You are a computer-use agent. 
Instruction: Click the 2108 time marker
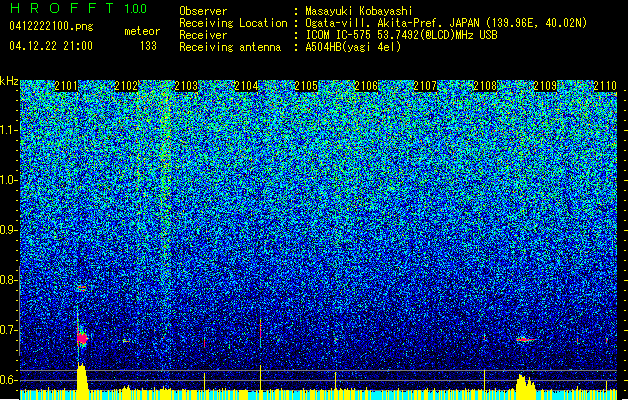tap(485, 86)
